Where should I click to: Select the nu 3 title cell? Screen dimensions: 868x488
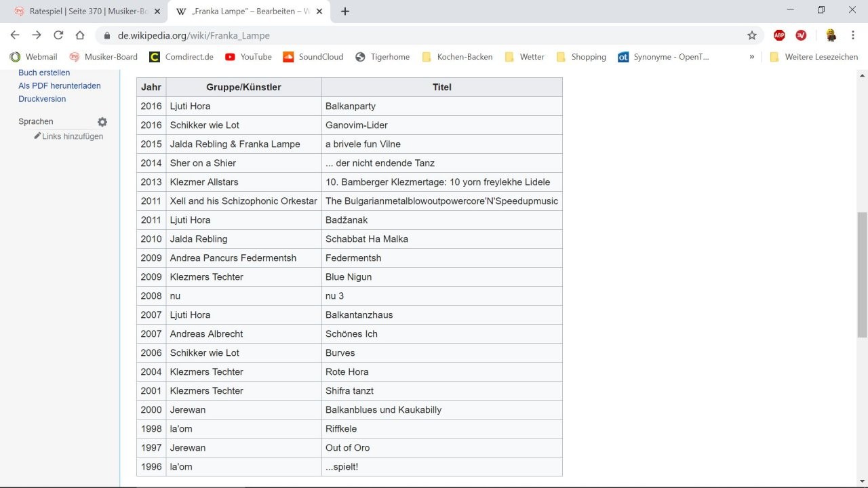441,296
